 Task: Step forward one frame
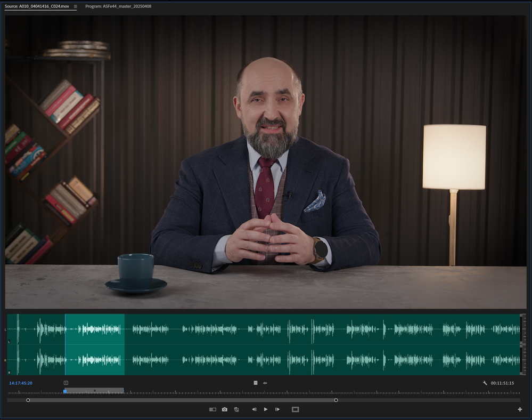click(x=277, y=409)
